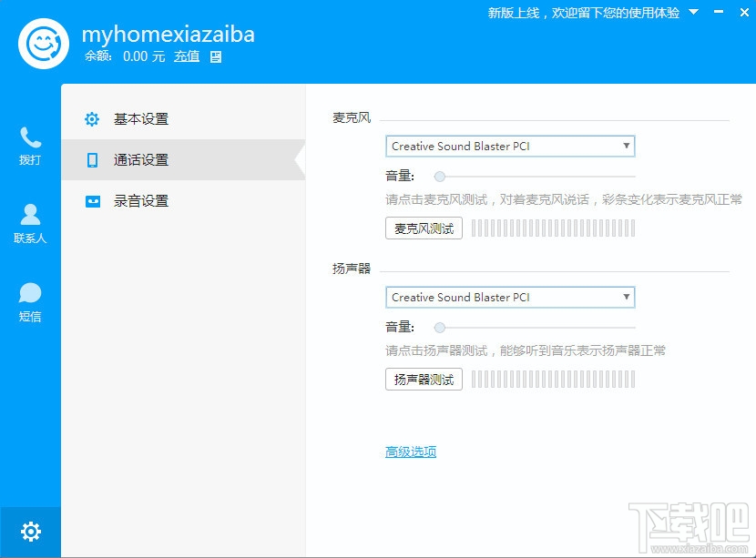
Task: Open contacts with the 联系人 icon
Action: (x=30, y=217)
